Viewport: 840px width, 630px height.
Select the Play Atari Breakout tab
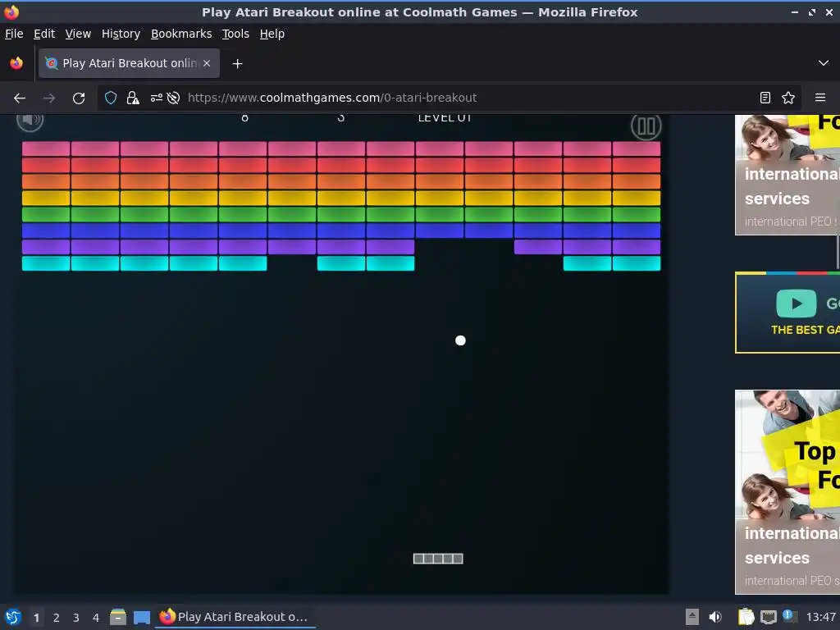129,63
